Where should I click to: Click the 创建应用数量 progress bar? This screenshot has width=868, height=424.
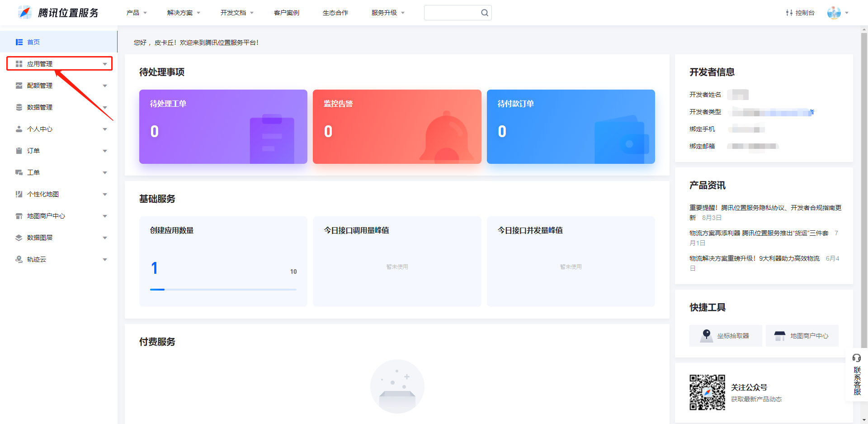point(223,290)
